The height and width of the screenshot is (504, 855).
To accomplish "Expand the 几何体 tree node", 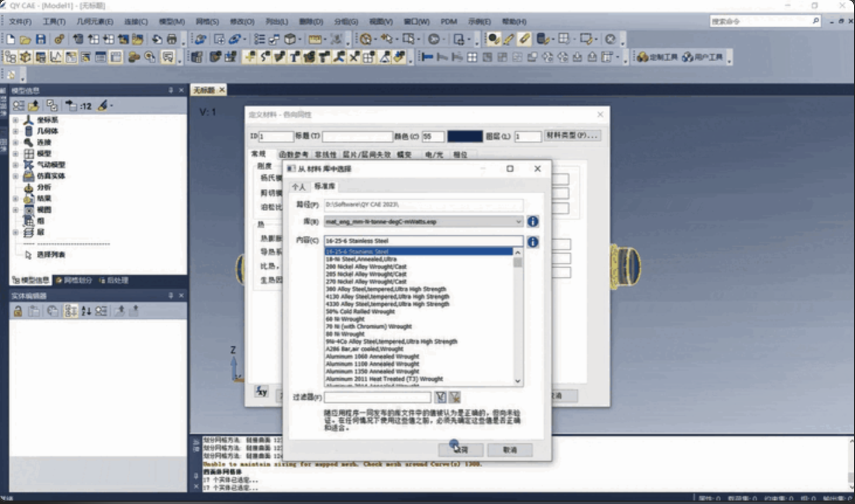I will [x=16, y=131].
